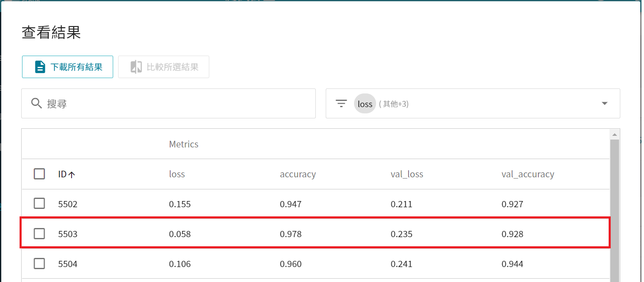Sort by the accuracy column header

coord(297,174)
